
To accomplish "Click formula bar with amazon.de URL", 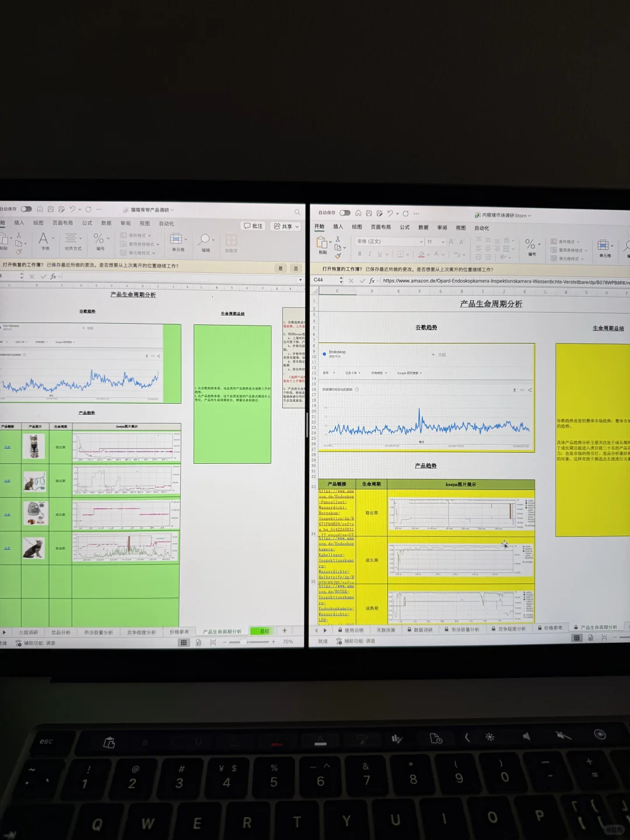I will coord(505,282).
